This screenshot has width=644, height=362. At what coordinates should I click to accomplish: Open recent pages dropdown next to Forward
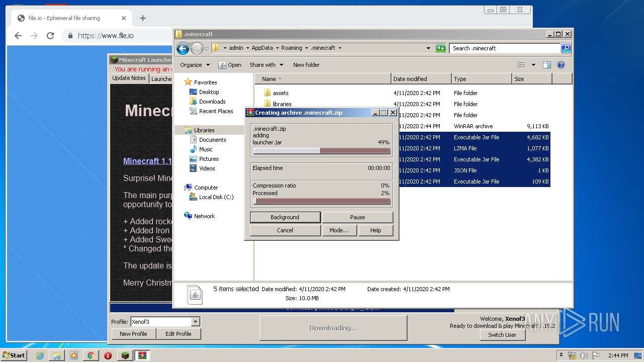point(206,49)
